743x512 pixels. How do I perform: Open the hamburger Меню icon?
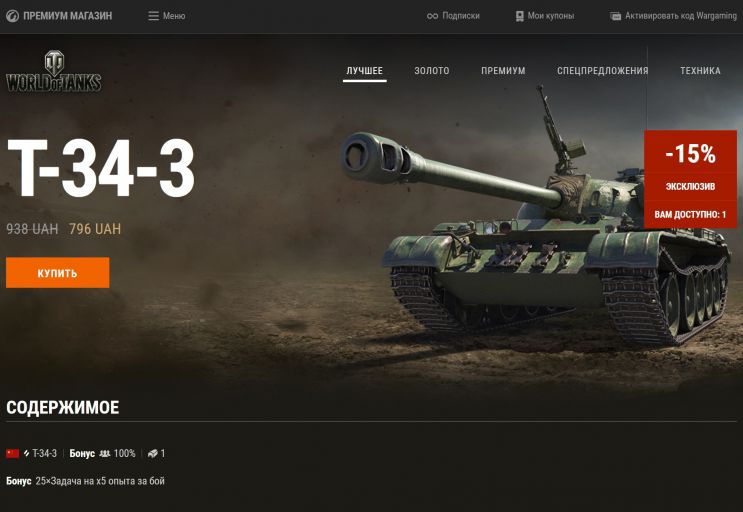click(x=154, y=16)
